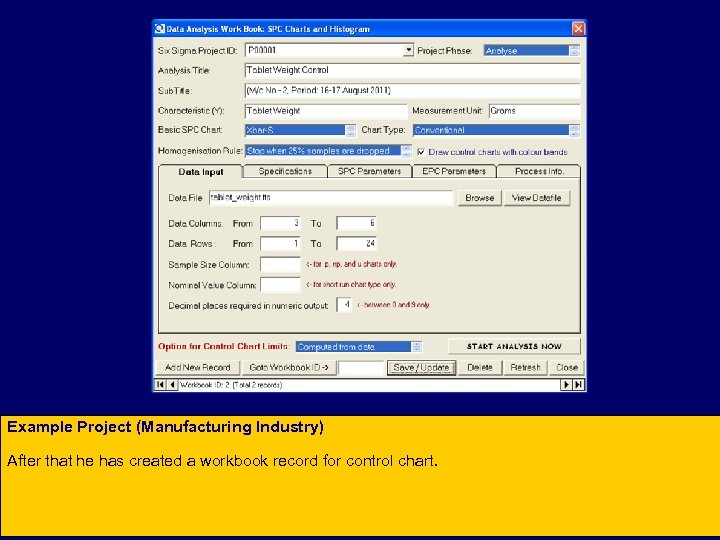Screen dimensions: 720x540
Task: Click Goto Workbook ID button
Action: click(x=289, y=367)
